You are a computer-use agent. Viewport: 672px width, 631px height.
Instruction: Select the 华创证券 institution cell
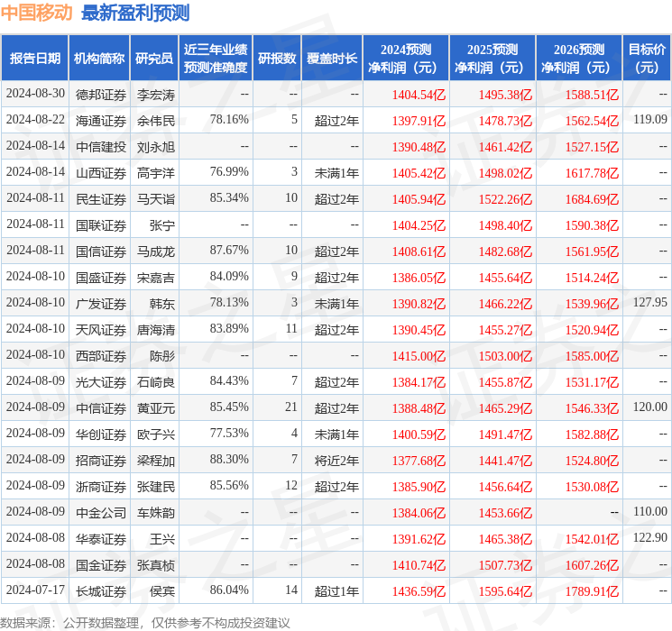[x=101, y=434]
